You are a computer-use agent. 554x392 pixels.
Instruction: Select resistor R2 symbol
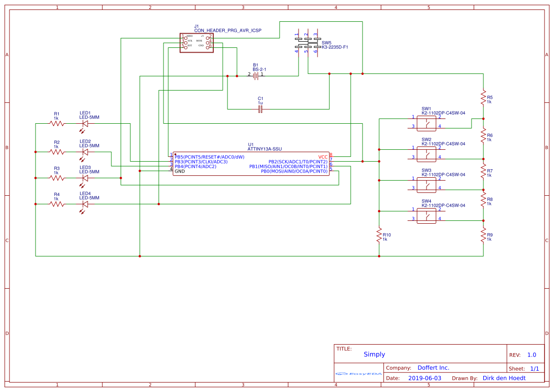coord(57,152)
